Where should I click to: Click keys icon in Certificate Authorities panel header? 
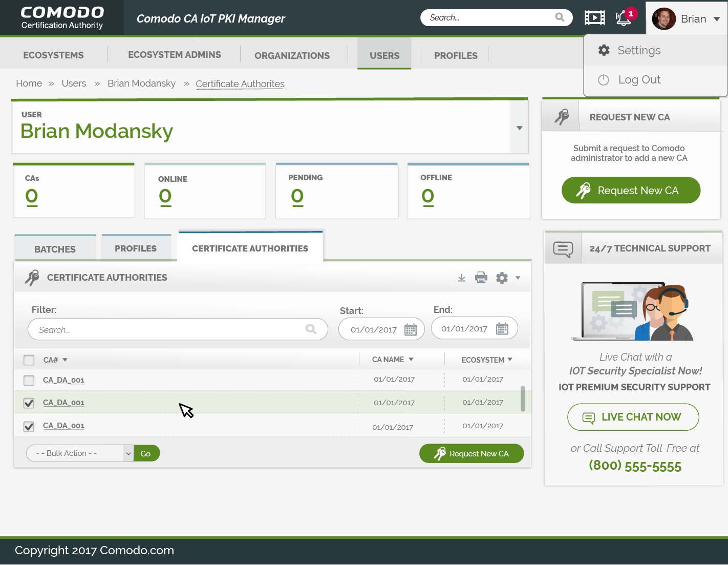pyautogui.click(x=32, y=278)
